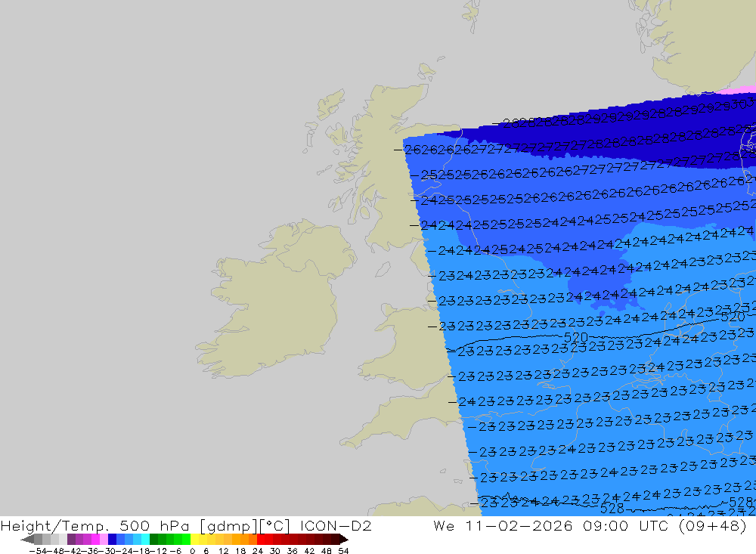Image resolution: width=756 pixels, height=554 pixels.
Task: Select the cyan legend swatch
Action: pyautogui.click(x=145, y=539)
